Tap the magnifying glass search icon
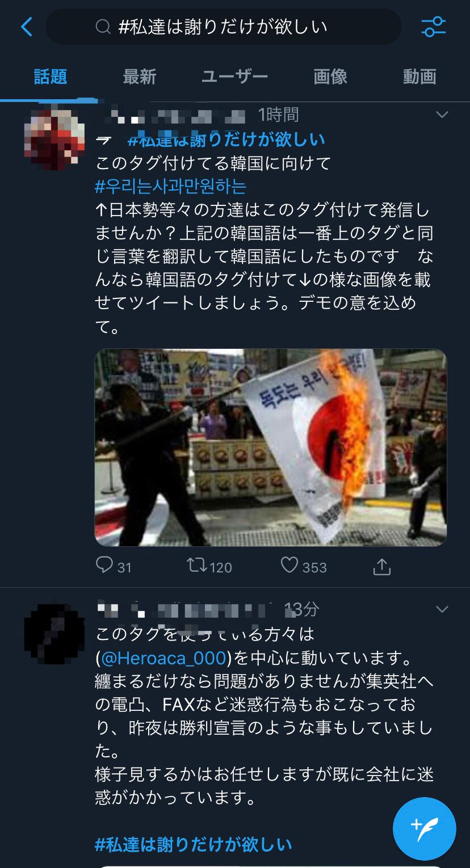This screenshot has width=470, height=868. tap(103, 27)
